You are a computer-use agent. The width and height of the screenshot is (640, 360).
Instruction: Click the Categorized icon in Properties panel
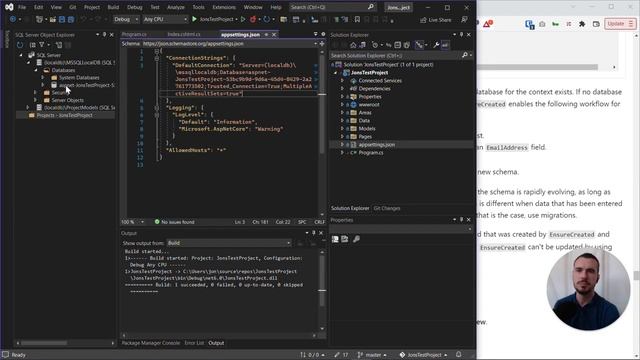coord(335,239)
